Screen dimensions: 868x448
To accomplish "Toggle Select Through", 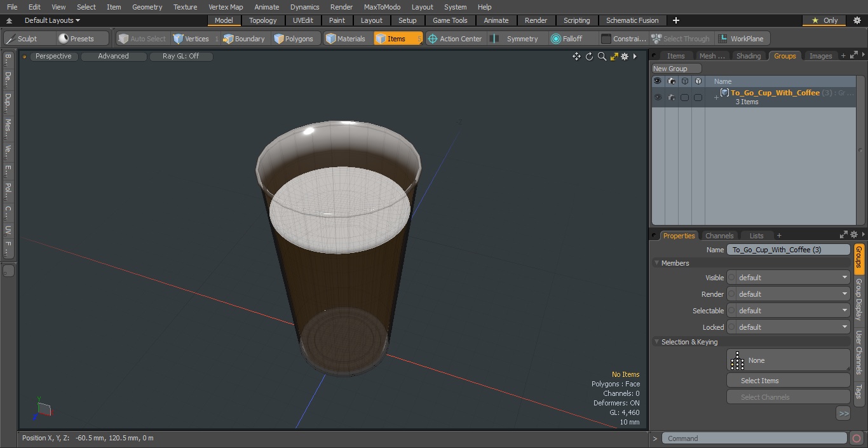I will click(x=682, y=39).
